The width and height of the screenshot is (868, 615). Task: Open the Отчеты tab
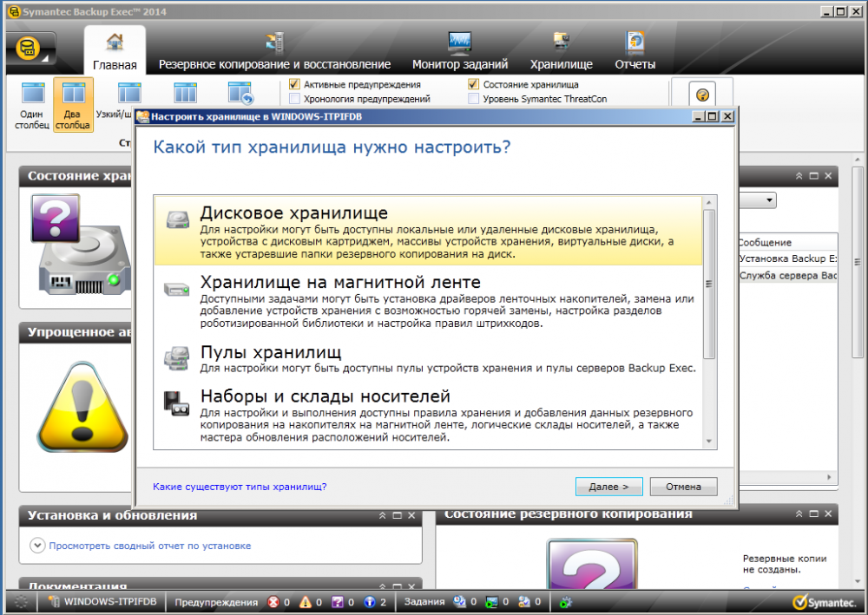635,52
